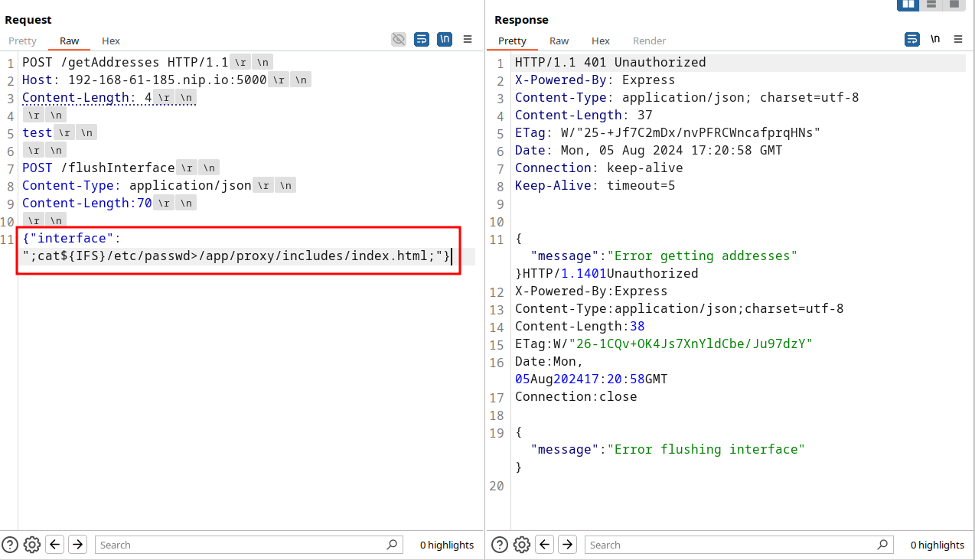Click the "}HTTP/1.1401Unauthorized" line
This screenshot has height=560, width=975.
click(607, 273)
